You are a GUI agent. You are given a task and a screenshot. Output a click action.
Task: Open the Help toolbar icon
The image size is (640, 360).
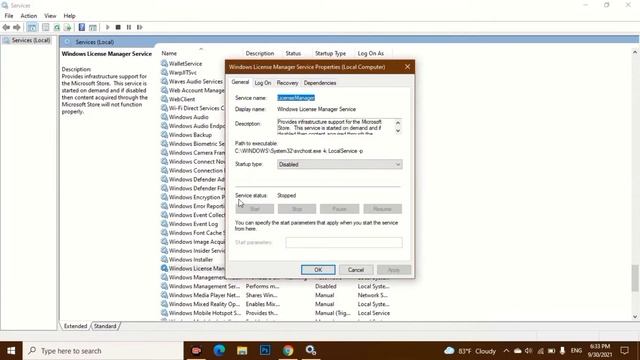coord(82,27)
